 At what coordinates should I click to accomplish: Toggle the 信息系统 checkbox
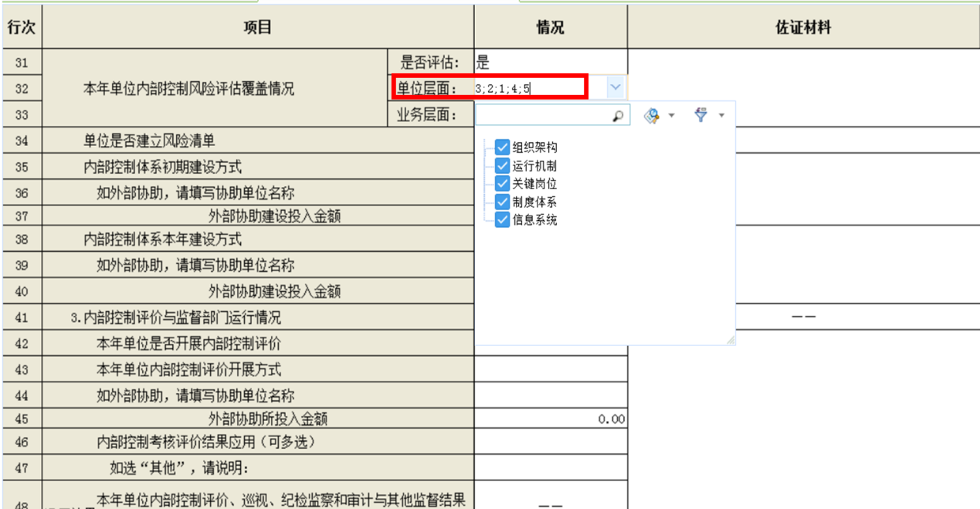pyautogui.click(x=503, y=219)
